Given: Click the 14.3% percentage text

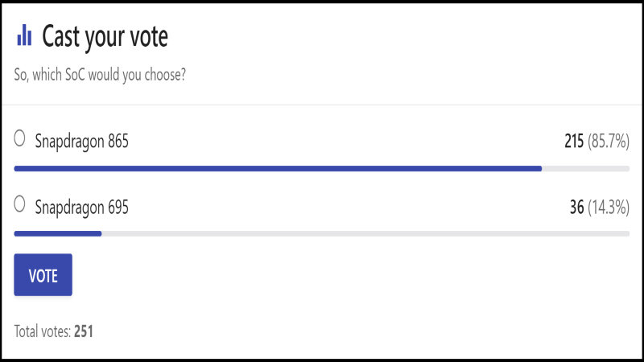Looking at the screenshot, I should click(x=609, y=208).
